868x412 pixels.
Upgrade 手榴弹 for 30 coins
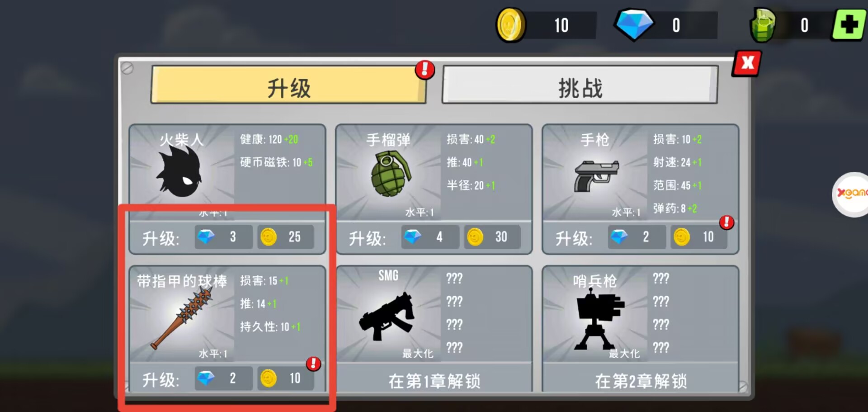coord(492,237)
